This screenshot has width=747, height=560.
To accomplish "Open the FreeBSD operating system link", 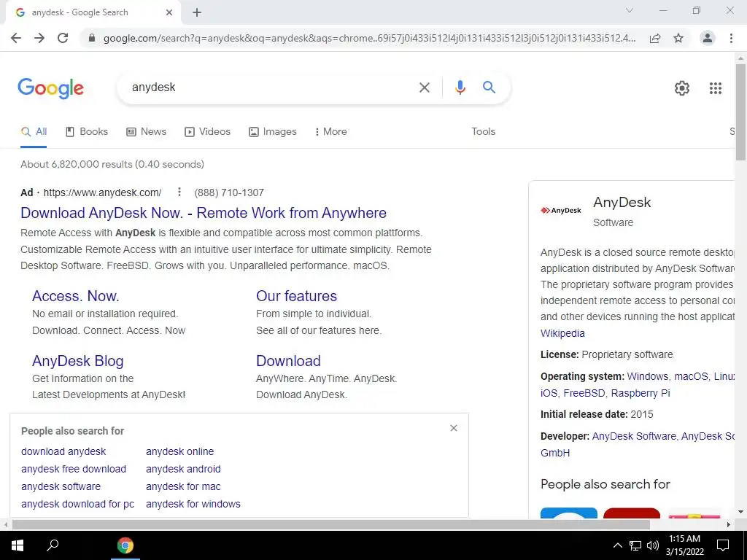I will pyautogui.click(x=584, y=393).
